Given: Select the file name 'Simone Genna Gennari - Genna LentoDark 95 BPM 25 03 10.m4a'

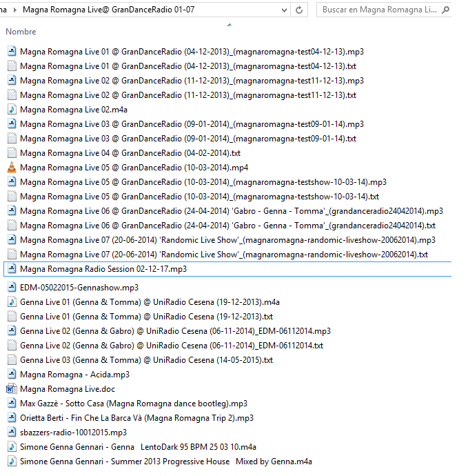Looking at the screenshot, I should [x=138, y=447].
